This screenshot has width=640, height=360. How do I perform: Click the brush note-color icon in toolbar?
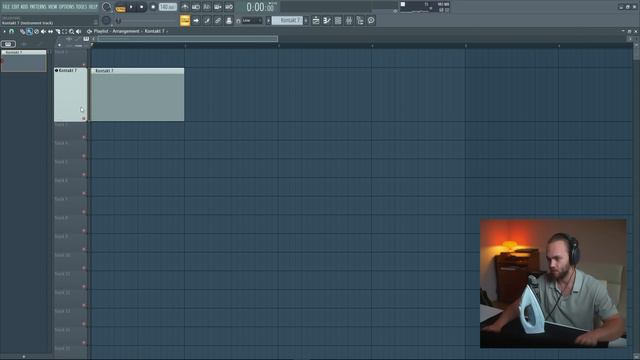tap(207, 20)
